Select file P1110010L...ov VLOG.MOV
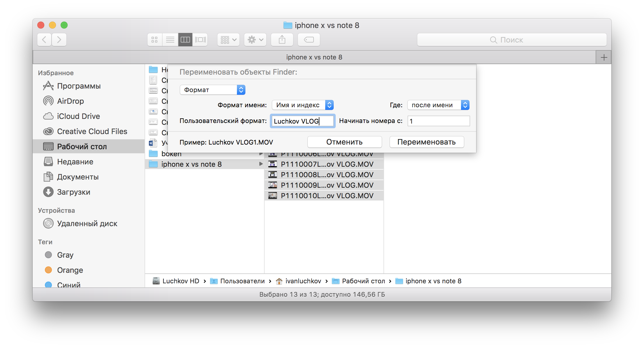Screen dimensions: 644x348 coord(324,196)
